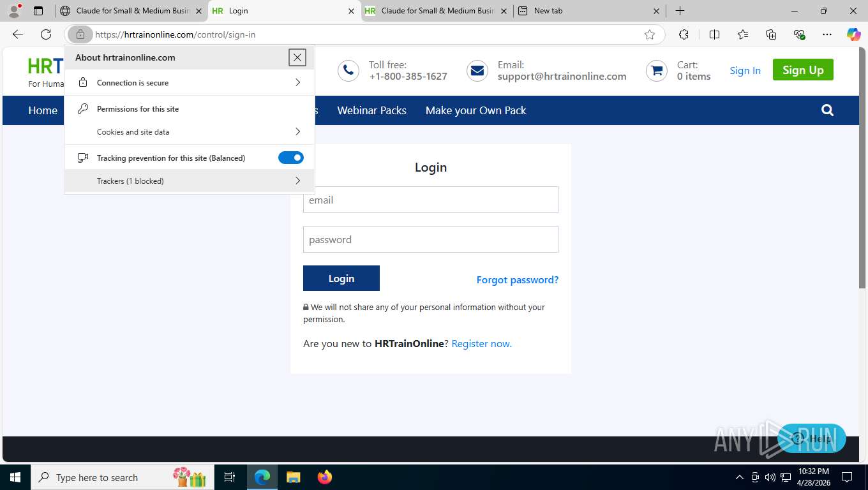Open Windows Start menu

tap(15, 477)
